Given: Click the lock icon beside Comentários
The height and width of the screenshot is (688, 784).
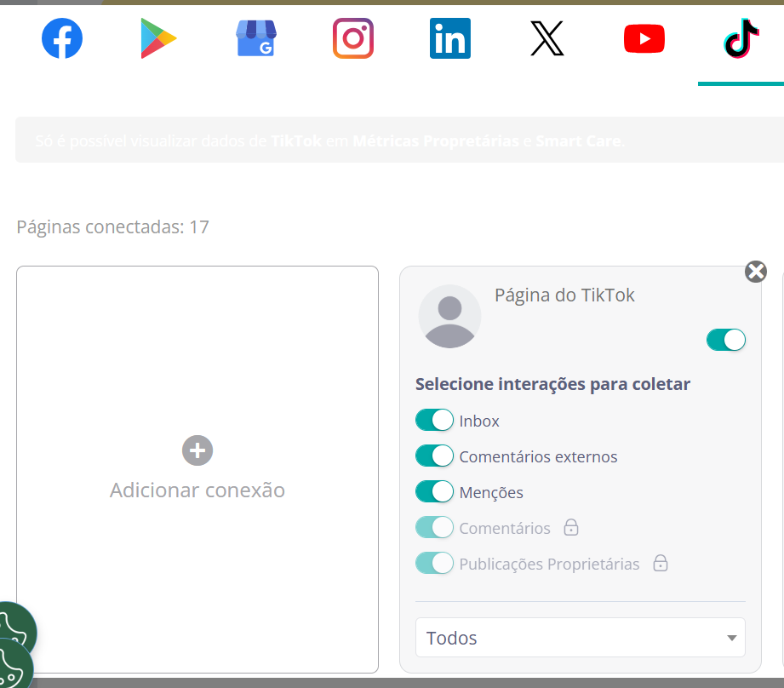Looking at the screenshot, I should click(572, 528).
